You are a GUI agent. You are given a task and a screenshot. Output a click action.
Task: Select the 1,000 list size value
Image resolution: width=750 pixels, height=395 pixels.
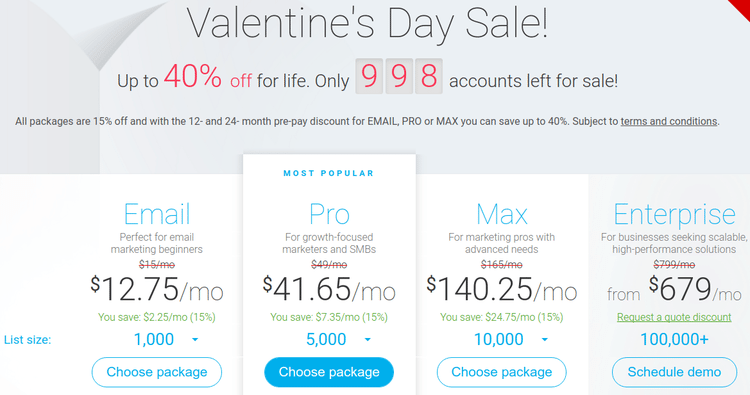point(154,340)
